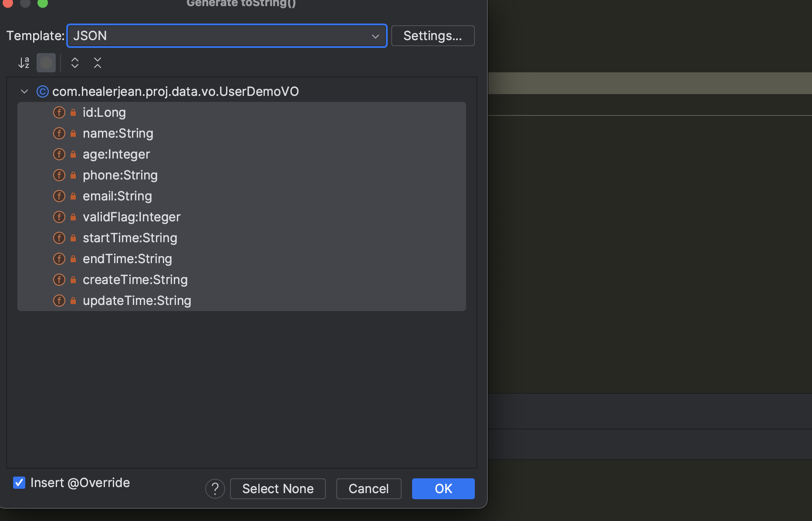
Task: Collapse the com.healerjean.proj.data.vo.UserDemoVO node
Action: point(24,91)
